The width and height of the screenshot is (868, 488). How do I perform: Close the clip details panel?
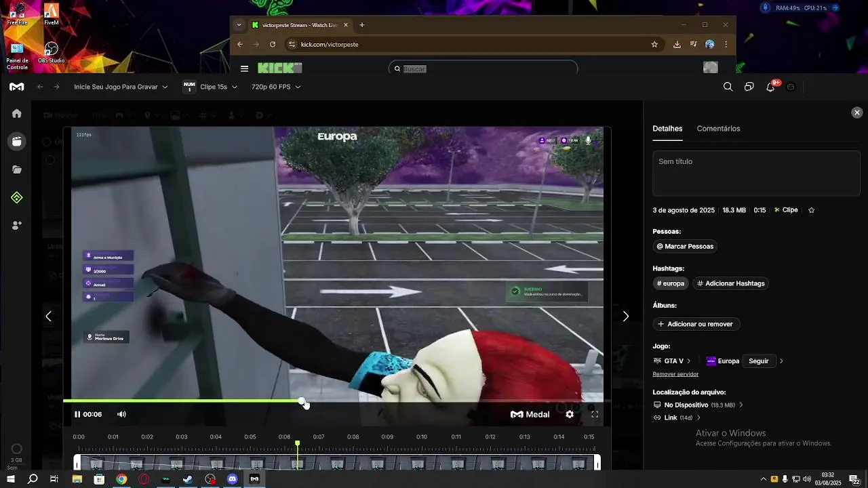(857, 113)
